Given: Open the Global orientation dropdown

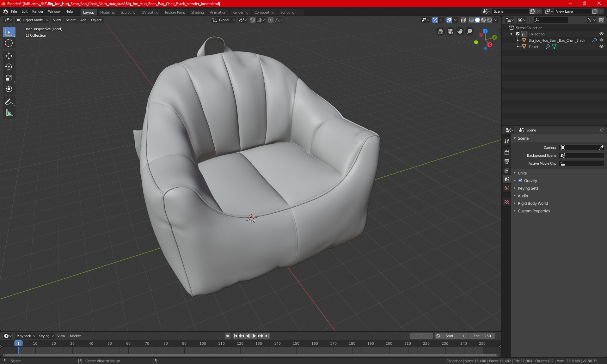Looking at the screenshot, I should click(x=224, y=20).
